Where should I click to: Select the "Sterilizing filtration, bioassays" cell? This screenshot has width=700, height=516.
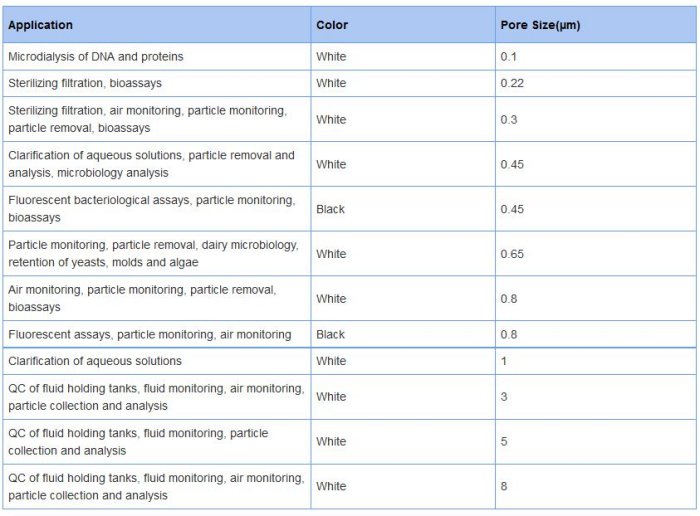[85, 83]
